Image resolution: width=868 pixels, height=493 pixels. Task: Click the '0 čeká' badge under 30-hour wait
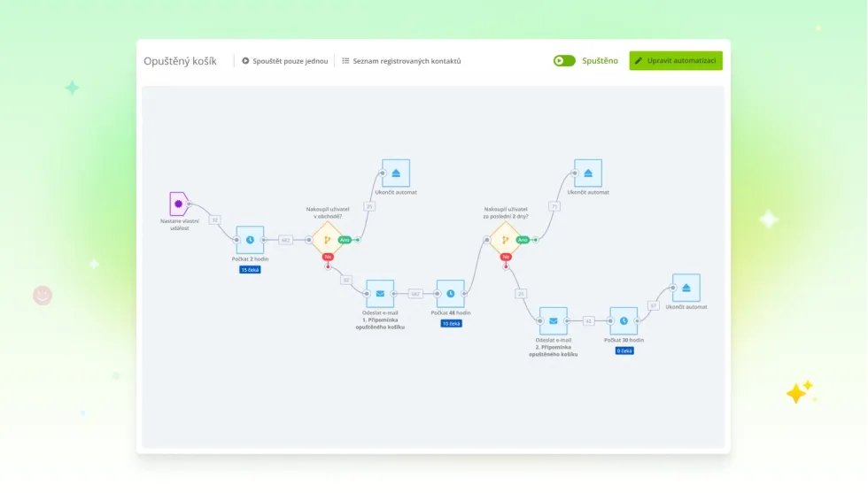[x=624, y=350]
